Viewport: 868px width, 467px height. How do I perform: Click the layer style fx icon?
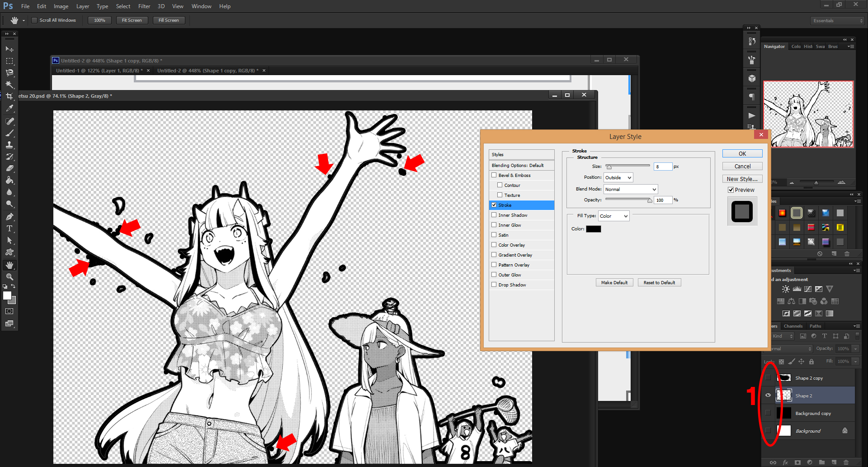[x=785, y=462]
